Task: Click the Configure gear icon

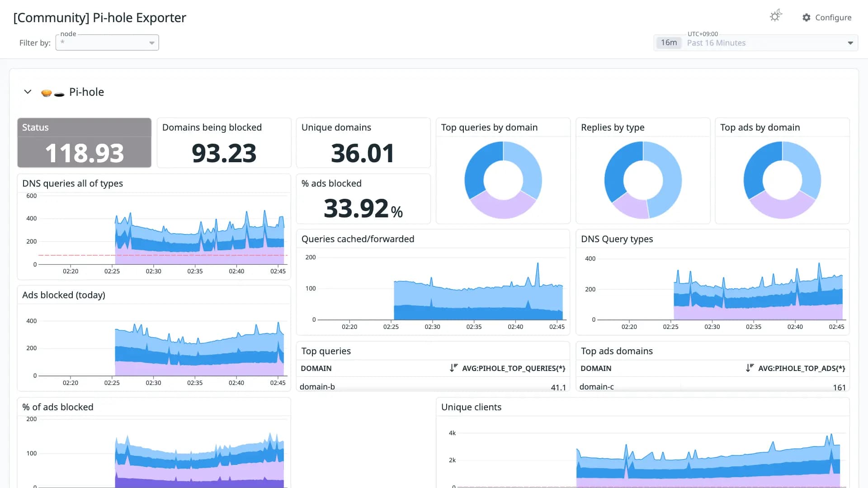Action: tap(807, 18)
